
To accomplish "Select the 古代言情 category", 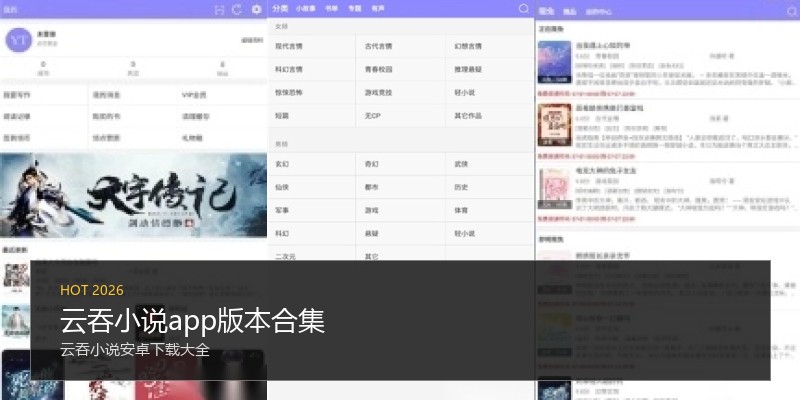I will point(379,46).
